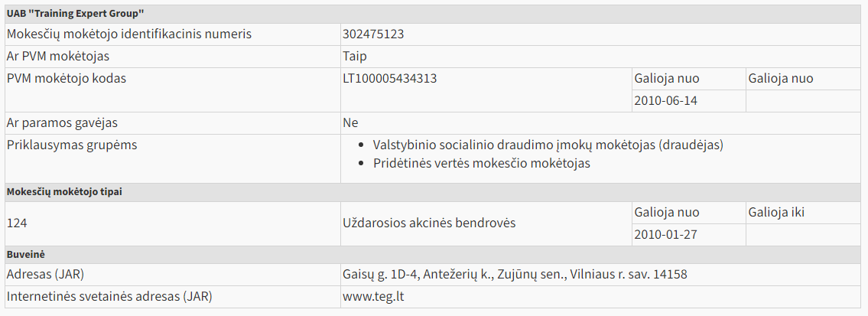This screenshot has height=316, width=868.
Task: Click the taxpayer type code 124
Action: [17, 223]
